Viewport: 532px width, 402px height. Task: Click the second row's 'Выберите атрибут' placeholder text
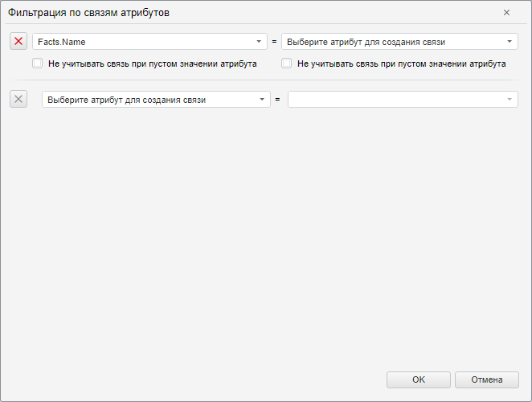pyautogui.click(x=127, y=100)
